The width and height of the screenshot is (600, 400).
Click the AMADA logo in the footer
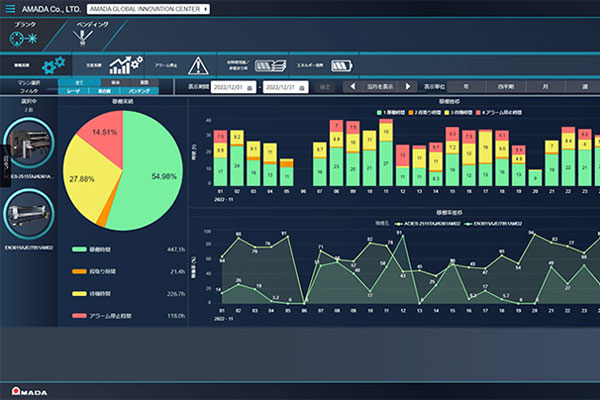[29, 391]
